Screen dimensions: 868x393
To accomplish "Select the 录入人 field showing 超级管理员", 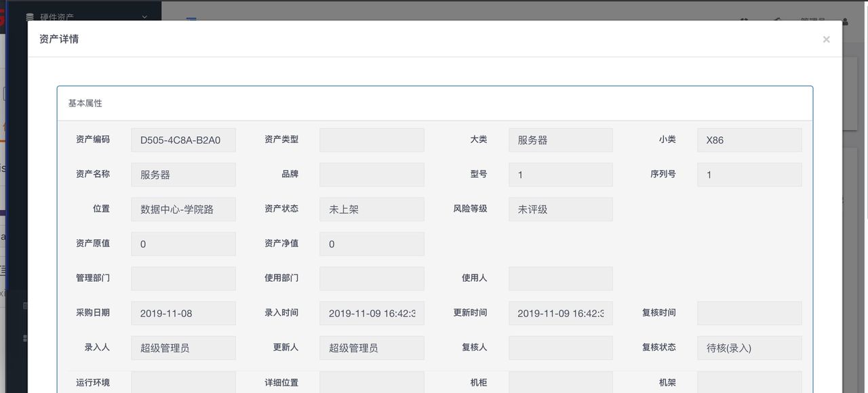I will pyautogui.click(x=183, y=347).
